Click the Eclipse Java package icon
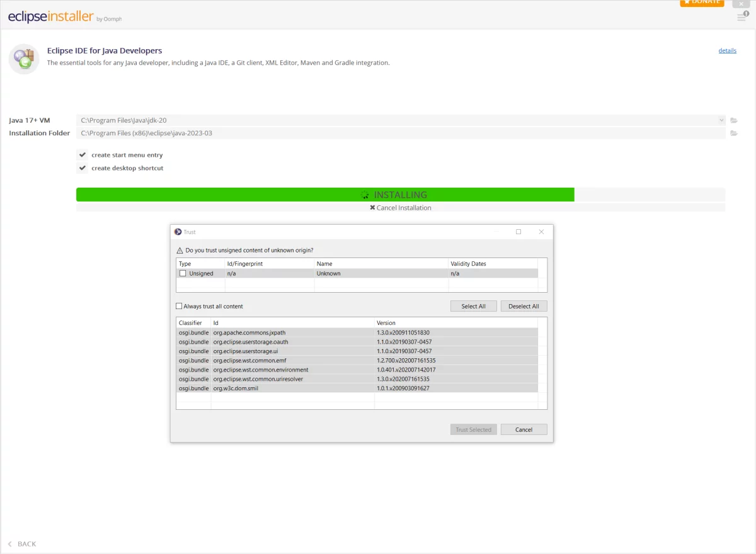 tap(24, 59)
